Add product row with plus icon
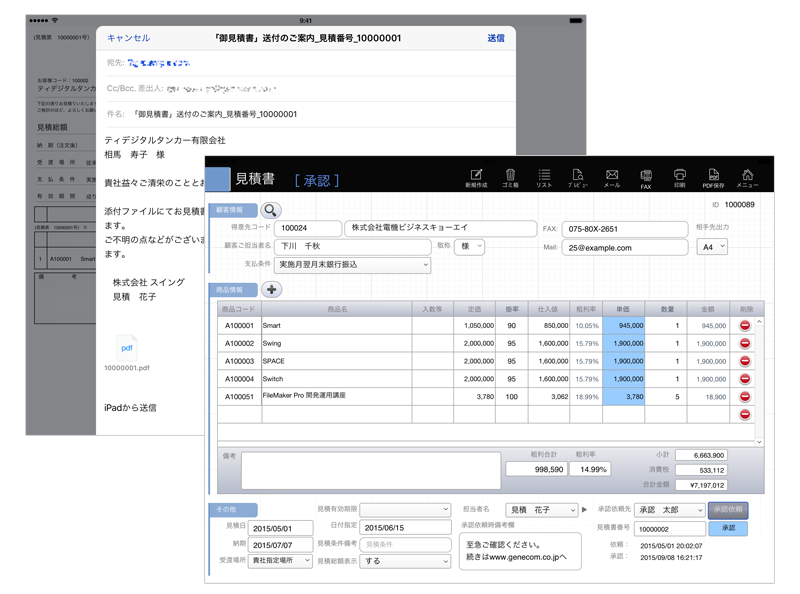The height and width of the screenshot is (594, 800). 271,290
